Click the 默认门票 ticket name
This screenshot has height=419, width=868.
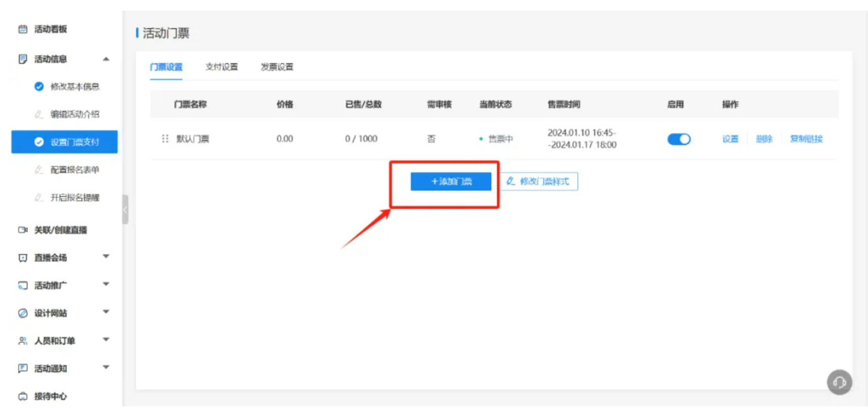(x=193, y=139)
